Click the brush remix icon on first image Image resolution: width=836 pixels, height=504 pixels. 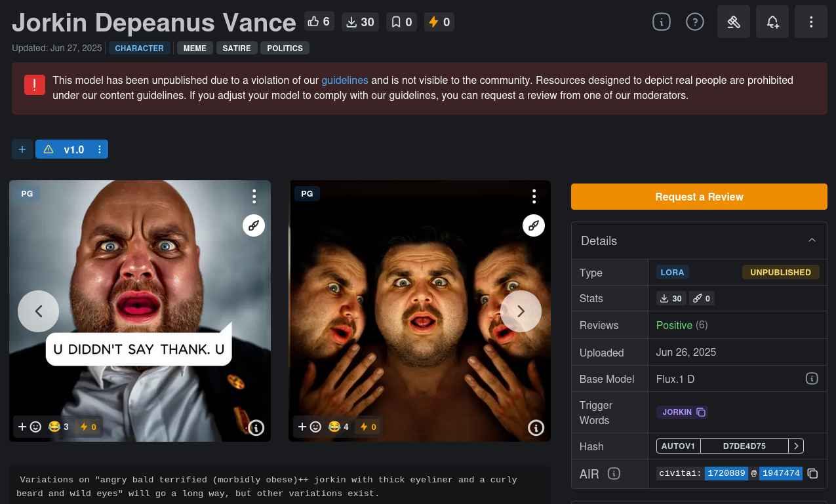(254, 225)
